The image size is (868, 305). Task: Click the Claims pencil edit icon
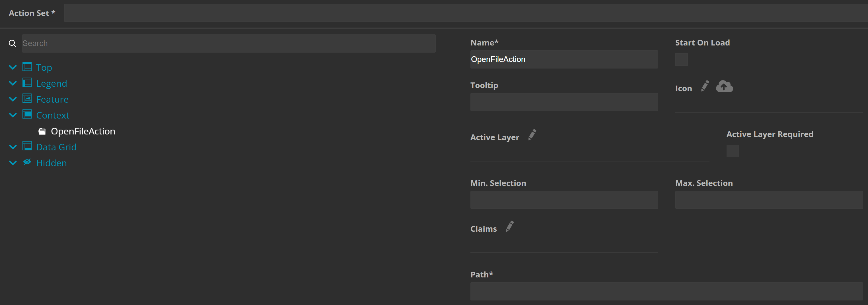pos(510,226)
